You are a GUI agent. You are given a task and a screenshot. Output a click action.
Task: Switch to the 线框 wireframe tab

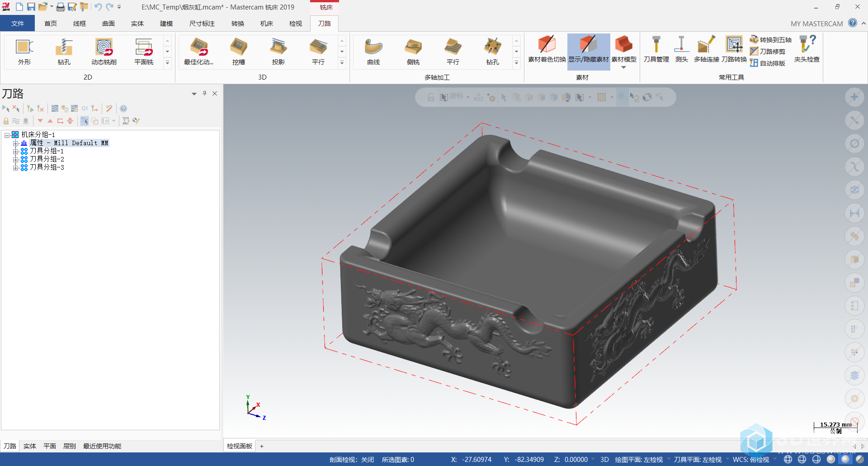tap(80, 24)
